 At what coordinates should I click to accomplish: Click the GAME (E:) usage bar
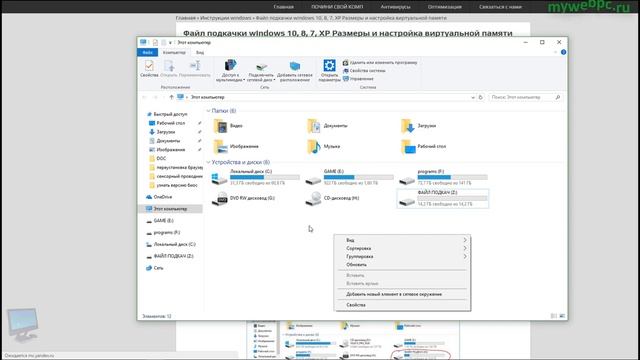pyautogui.click(x=358, y=177)
